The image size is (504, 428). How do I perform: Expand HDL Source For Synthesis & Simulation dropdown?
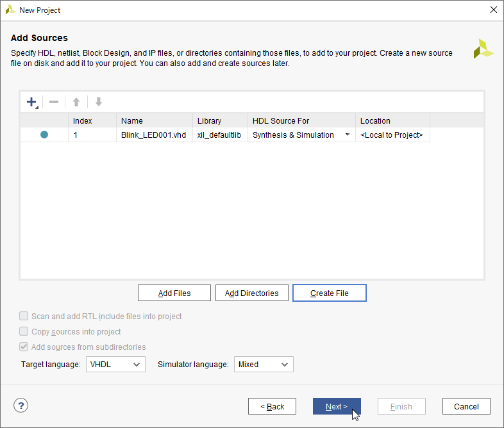coord(348,135)
